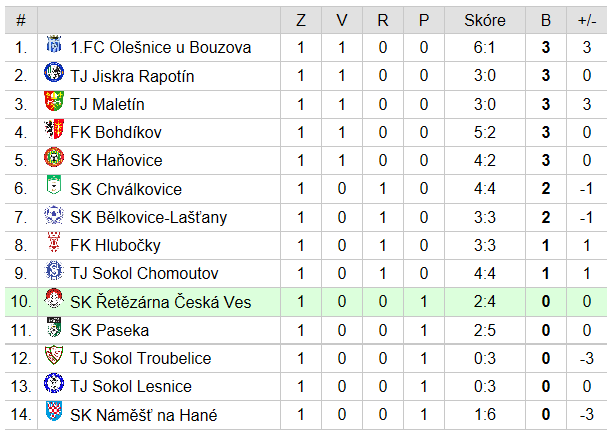Click the FK Hlubočky red crest icon
614x434 pixels.
tap(54, 242)
